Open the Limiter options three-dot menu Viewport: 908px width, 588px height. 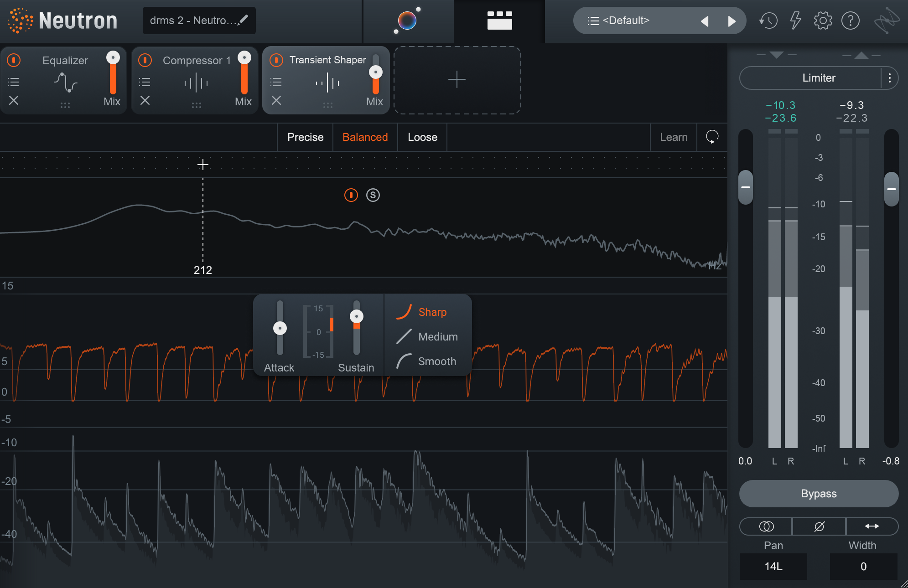click(x=889, y=78)
